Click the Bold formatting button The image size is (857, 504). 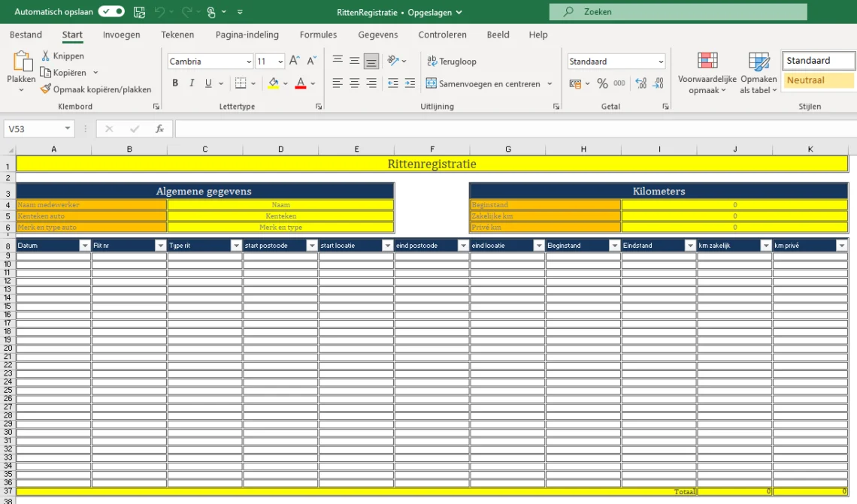click(x=175, y=83)
